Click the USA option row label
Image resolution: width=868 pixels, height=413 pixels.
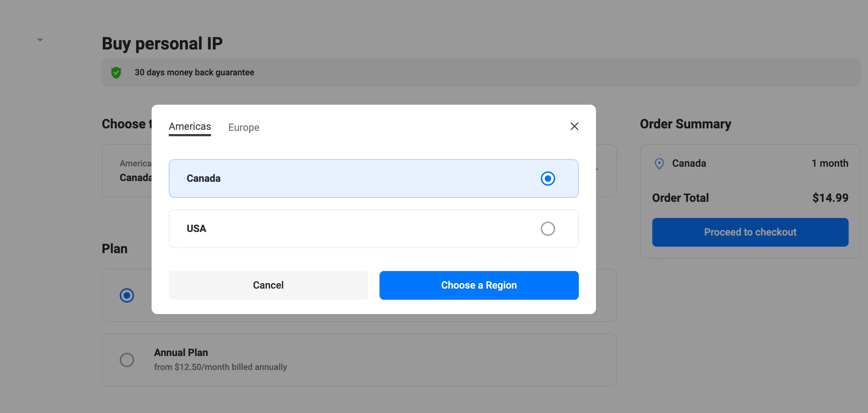tap(196, 229)
